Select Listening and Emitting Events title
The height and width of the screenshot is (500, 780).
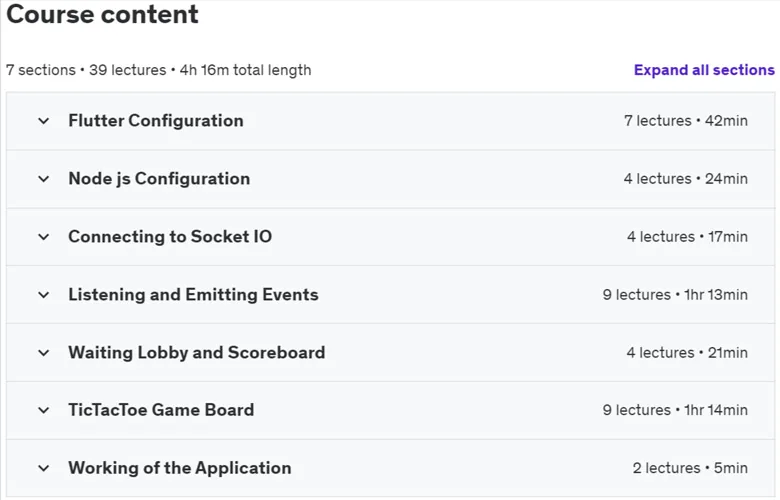click(194, 295)
